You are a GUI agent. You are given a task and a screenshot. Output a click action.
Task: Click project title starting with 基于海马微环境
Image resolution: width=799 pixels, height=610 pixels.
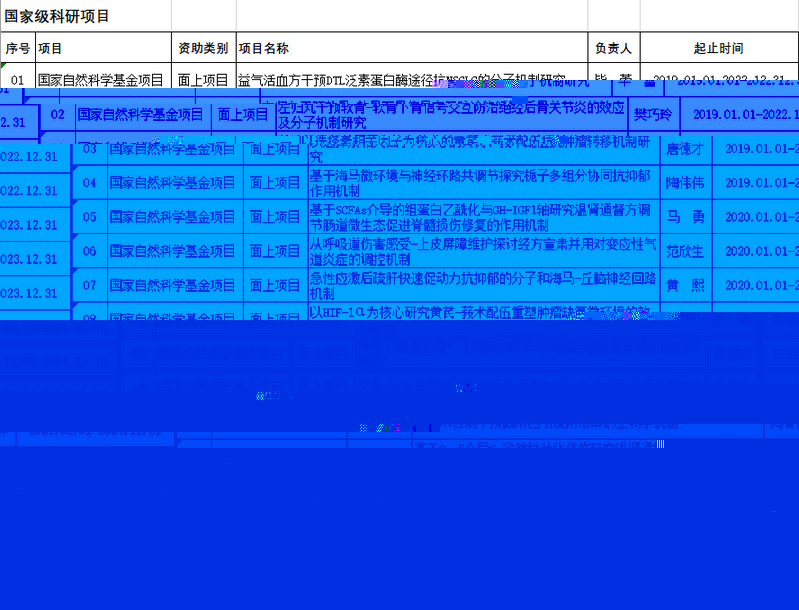(x=480, y=183)
